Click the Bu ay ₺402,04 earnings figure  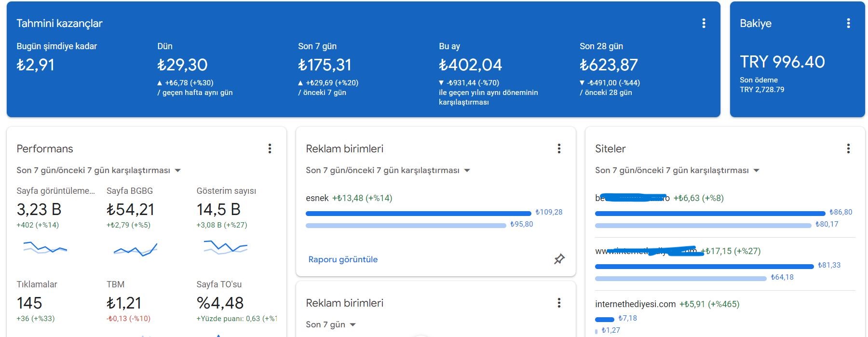[470, 65]
